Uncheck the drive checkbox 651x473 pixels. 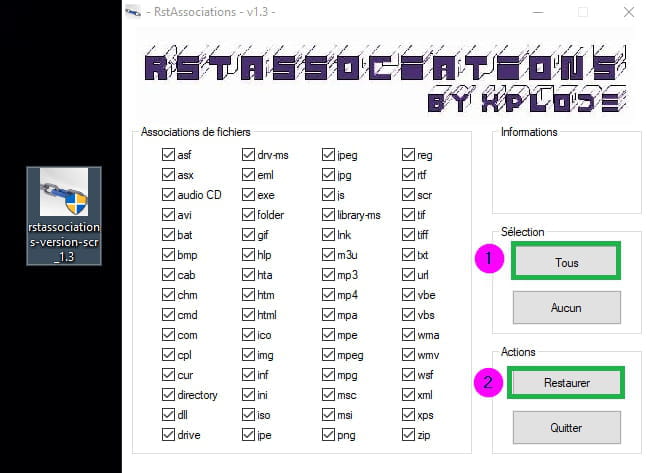click(x=168, y=434)
